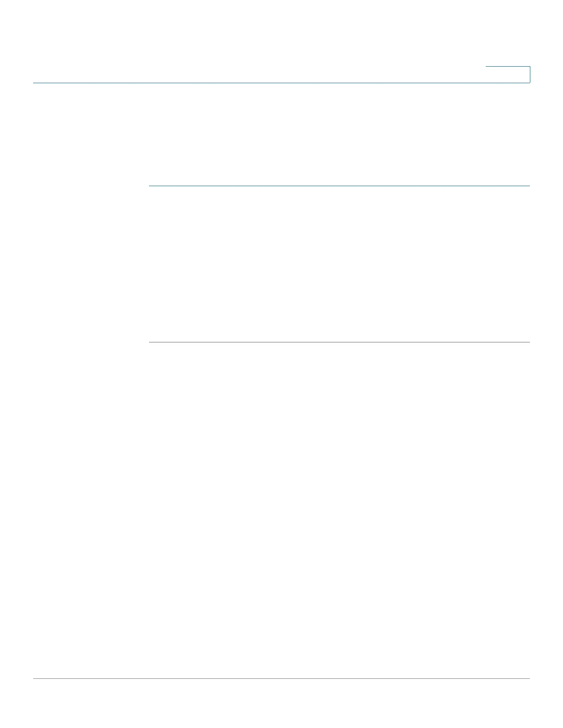Click the empty chapter tab box in header
Screen dimensions: 563x728
click(x=508, y=75)
